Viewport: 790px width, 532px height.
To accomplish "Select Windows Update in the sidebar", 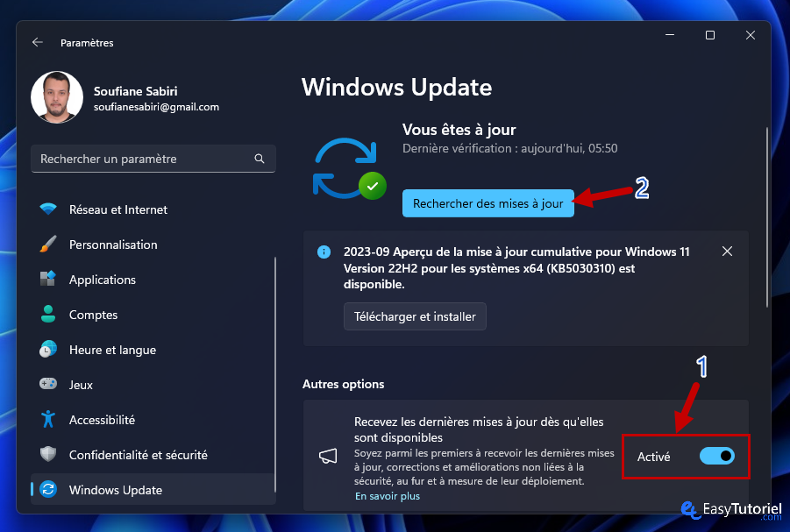I will 153,490.
